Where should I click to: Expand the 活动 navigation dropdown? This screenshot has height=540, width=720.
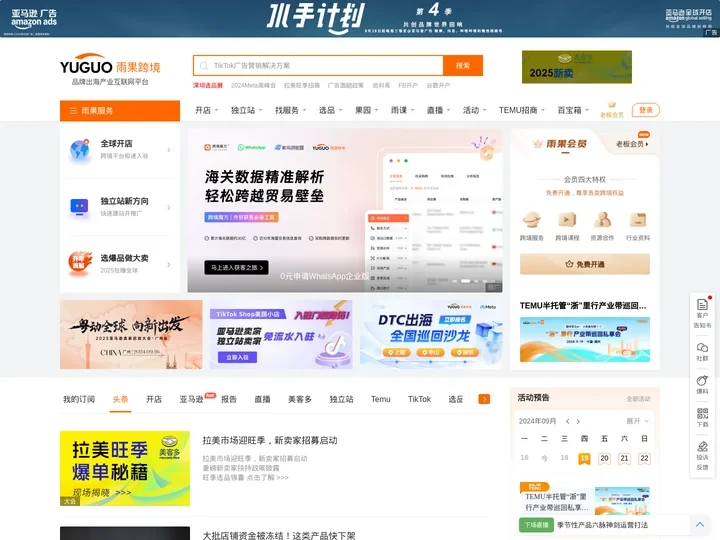coord(474,110)
